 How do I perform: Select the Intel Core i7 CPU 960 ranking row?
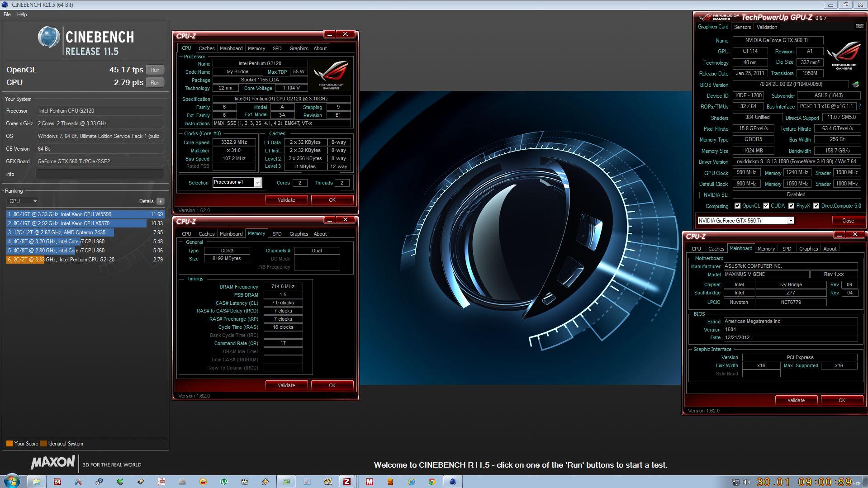(85, 242)
